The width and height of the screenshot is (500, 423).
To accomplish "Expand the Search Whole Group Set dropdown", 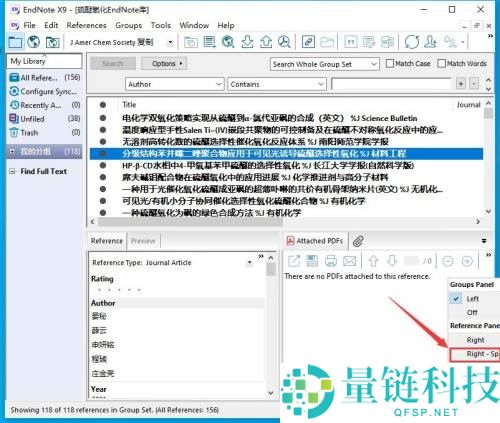I will pyautogui.click(x=325, y=64).
